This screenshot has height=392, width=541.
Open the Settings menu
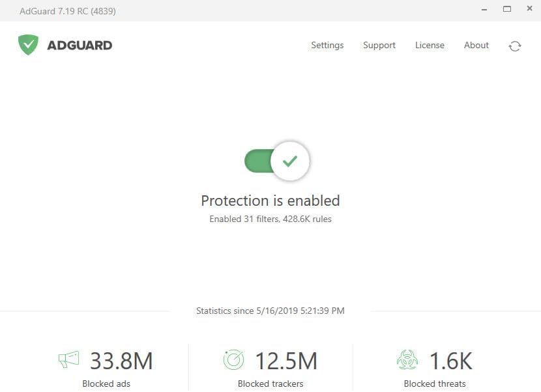(327, 46)
